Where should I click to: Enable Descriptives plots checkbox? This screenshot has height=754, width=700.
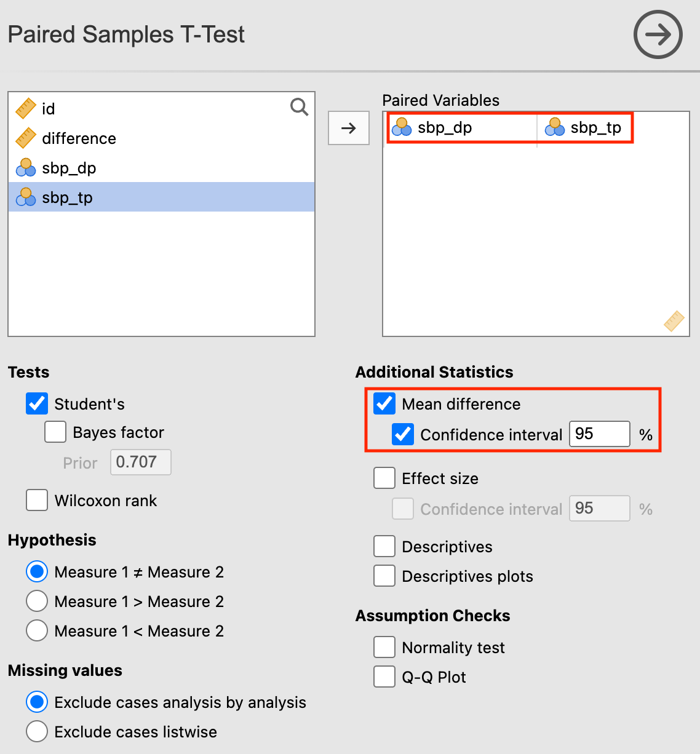(x=385, y=576)
